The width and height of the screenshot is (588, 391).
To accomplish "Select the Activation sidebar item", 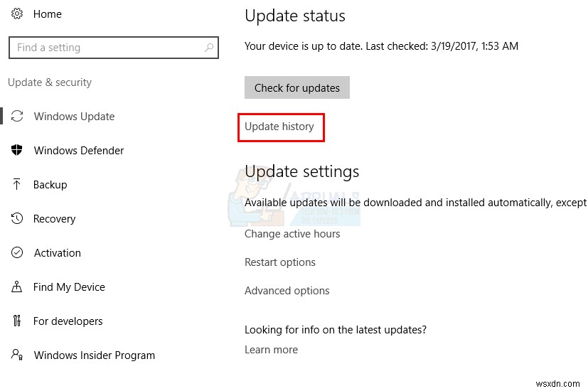I will 57,253.
